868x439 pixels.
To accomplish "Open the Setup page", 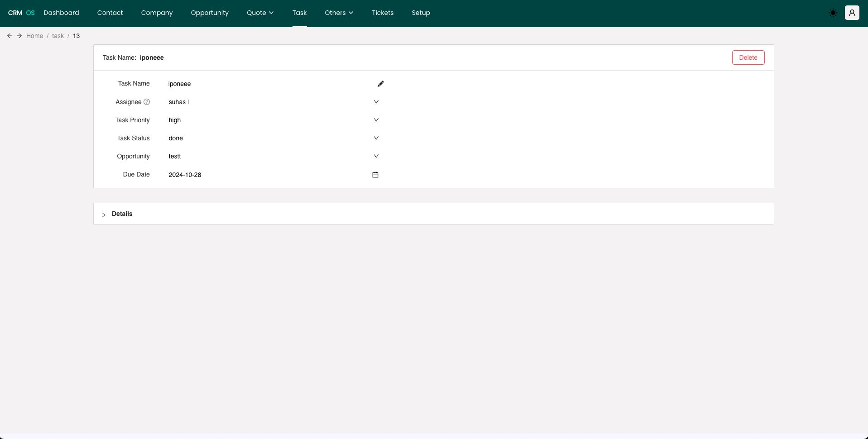I will [421, 13].
